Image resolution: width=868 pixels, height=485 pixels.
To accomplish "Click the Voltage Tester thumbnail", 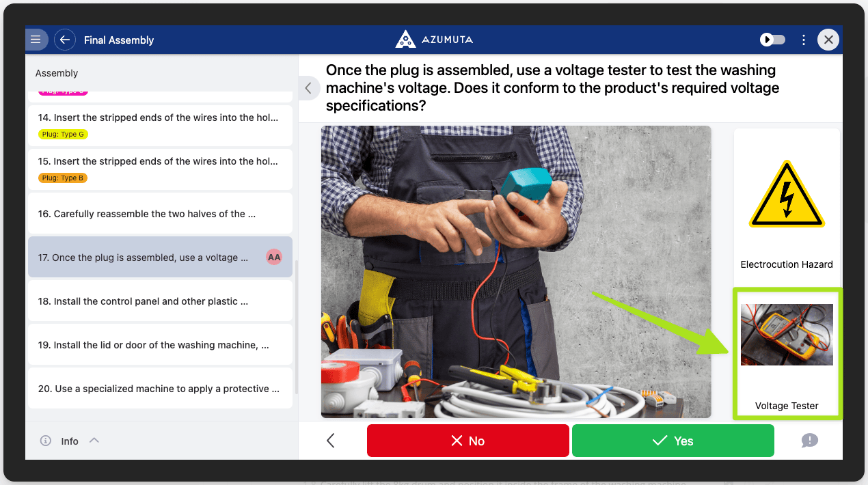I will tap(787, 335).
